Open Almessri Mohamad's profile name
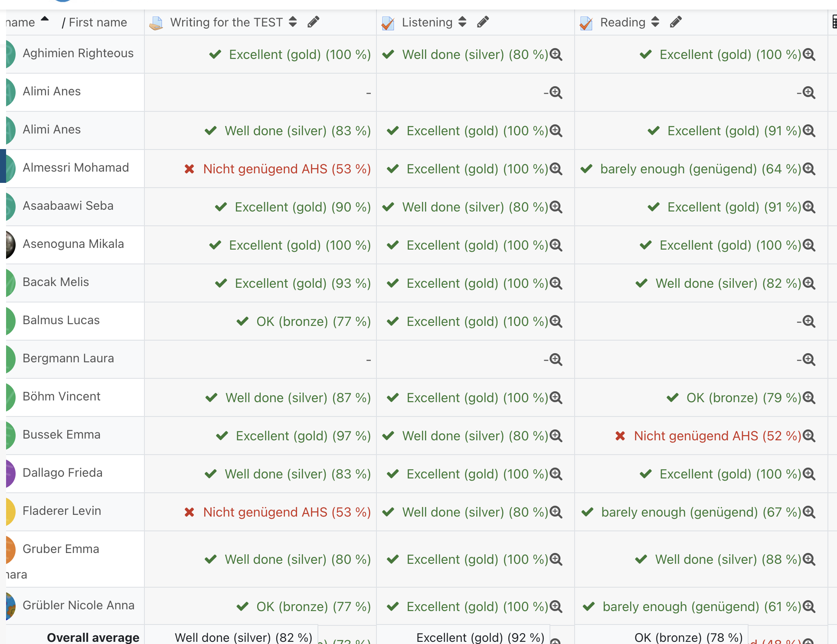837x644 pixels. [x=75, y=168]
